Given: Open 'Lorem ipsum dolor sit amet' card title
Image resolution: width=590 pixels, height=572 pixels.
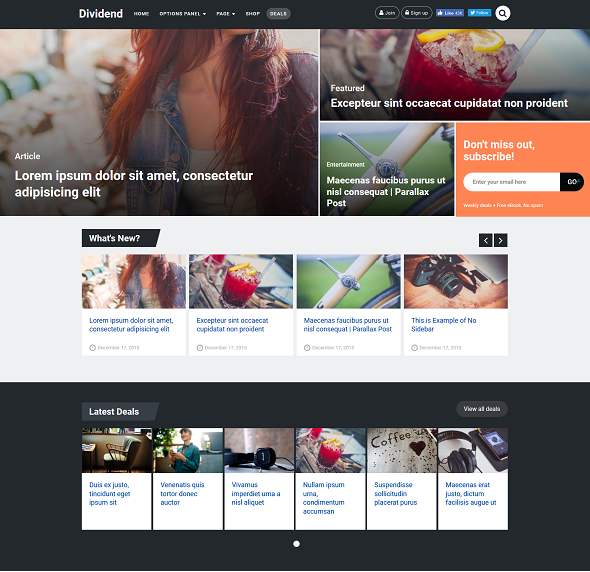Looking at the screenshot, I should click(x=131, y=325).
